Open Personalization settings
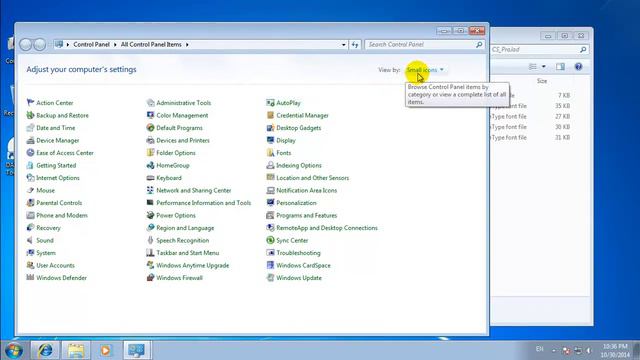 click(296, 203)
